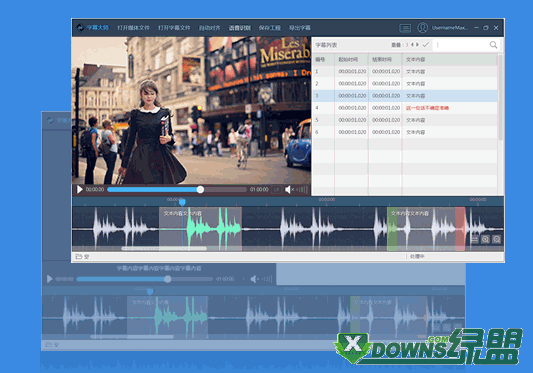Click end time cell of row 2

tap(386, 84)
